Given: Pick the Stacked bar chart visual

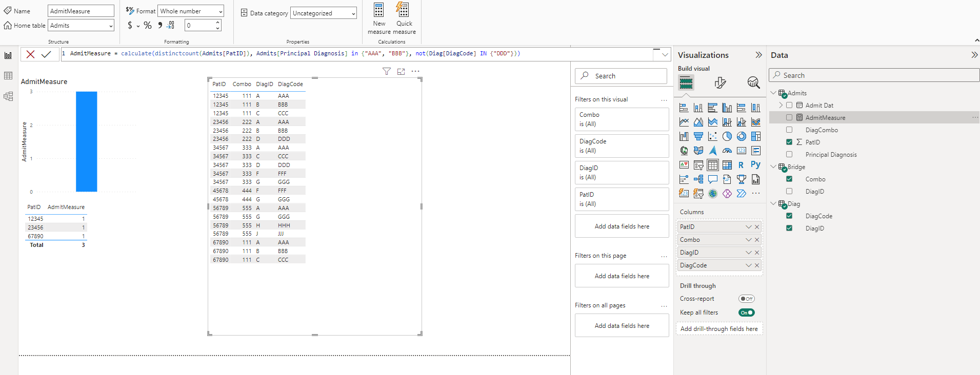Looking at the screenshot, I should [x=684, y=108].
